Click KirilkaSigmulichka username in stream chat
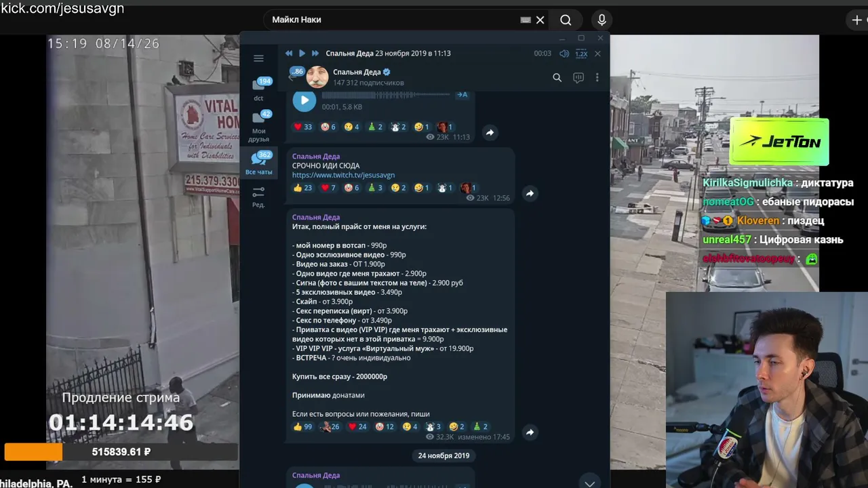This screenshot has width=868, height=488. click(747, 182)
